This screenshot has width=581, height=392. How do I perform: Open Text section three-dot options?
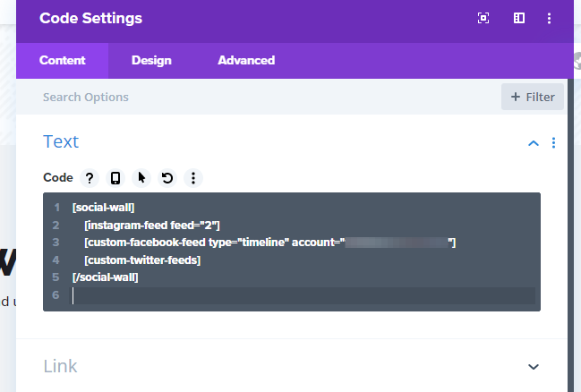pyautogui.click(x=553, y=143)
